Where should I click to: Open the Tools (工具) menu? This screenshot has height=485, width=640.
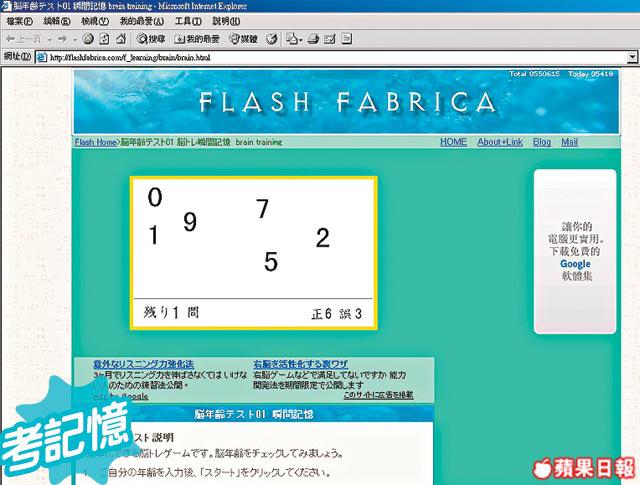pos(188,21)
